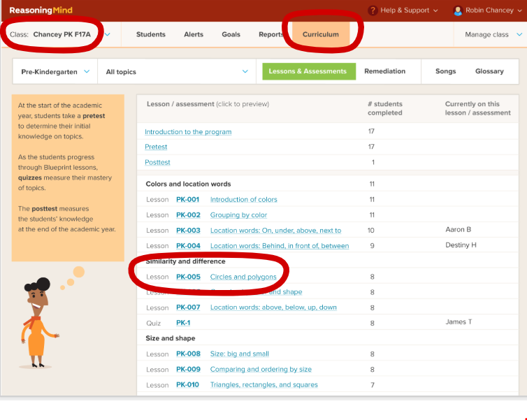Open the Introduction to the program link
The image size is (527, 420).
[x=188, y=131]
